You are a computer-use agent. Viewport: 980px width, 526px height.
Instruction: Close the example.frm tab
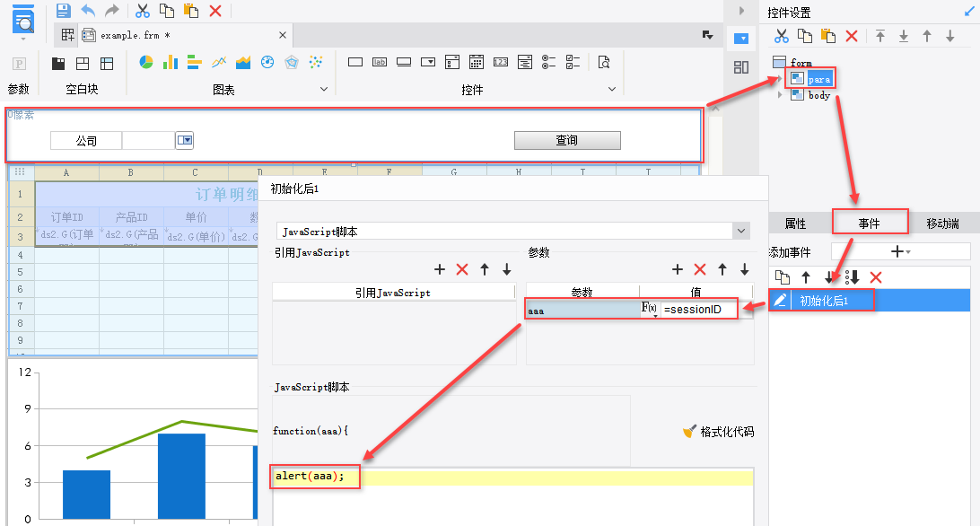[x=283, y=35]
